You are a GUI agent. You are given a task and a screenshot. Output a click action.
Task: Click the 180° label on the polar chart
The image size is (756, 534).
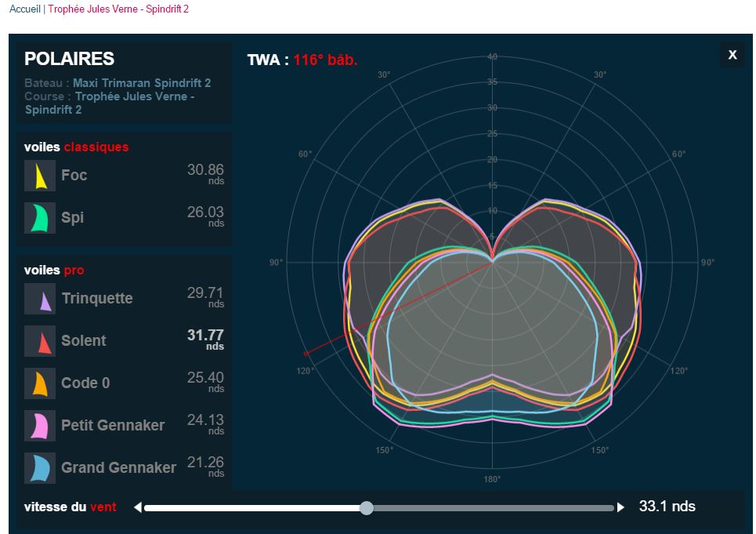[492, 479]
